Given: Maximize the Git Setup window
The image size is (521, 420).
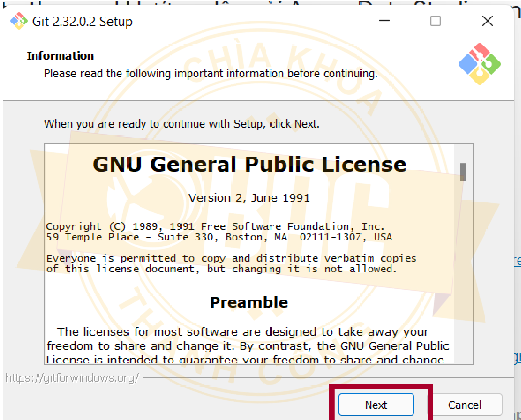Looking at the screenshot, I should pos(435,21).
